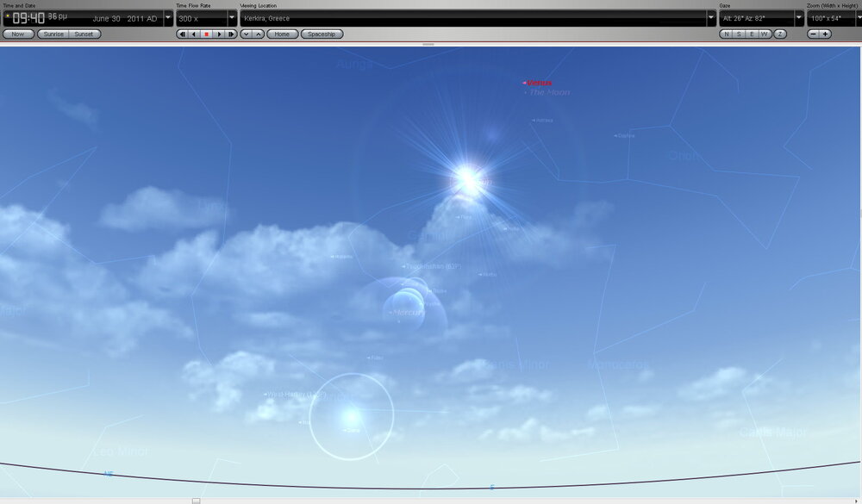Viewport: 862px width, 504px height.
Task: Step time back one increment
Action: [x=182, y=34]
